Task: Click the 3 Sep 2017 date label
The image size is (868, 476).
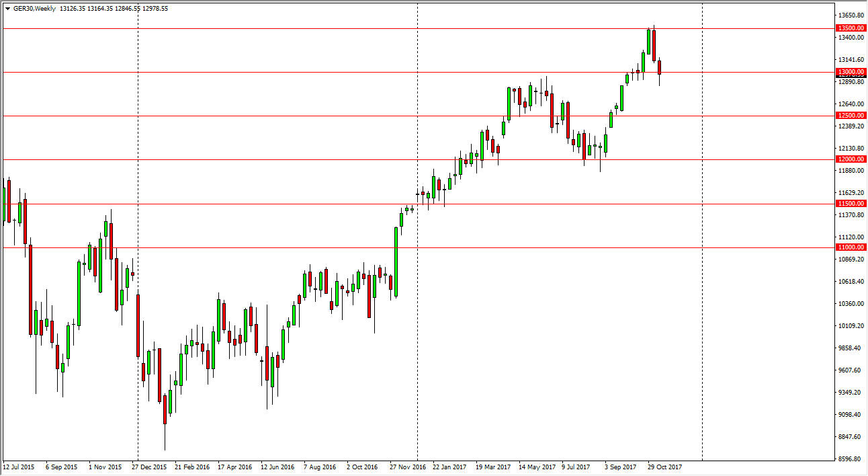Action: tap(620, 467)
